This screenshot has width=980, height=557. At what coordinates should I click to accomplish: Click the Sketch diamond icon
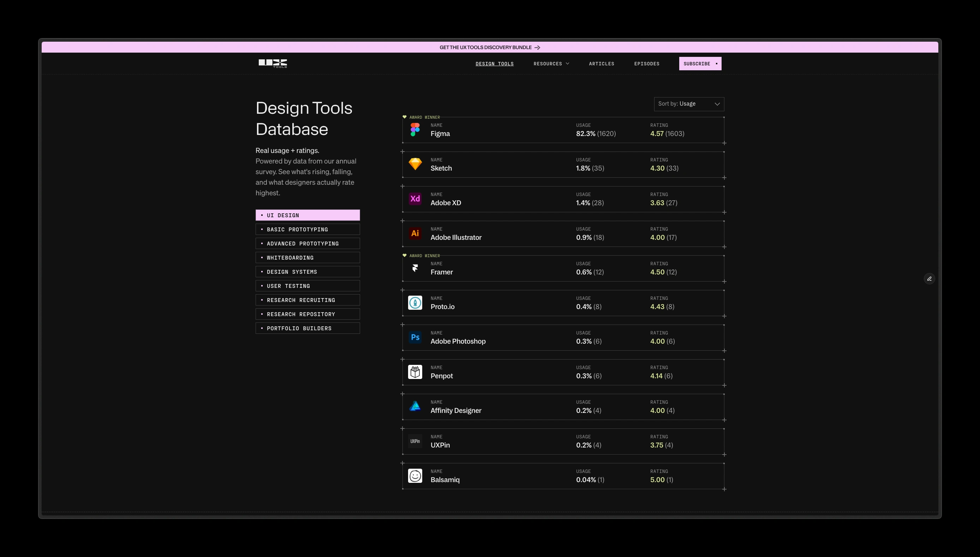(x=415, y=164)
